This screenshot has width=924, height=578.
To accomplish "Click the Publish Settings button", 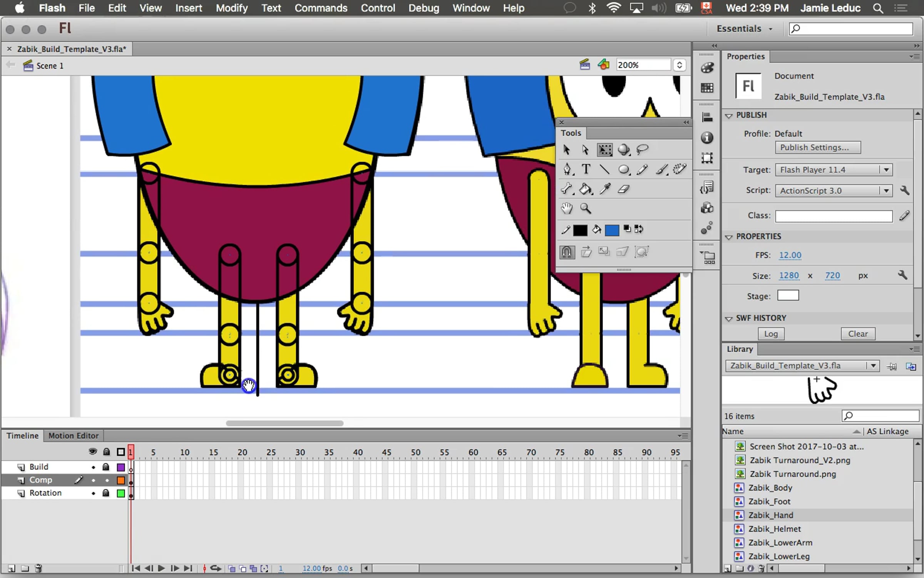I will (x=817, y=148).
